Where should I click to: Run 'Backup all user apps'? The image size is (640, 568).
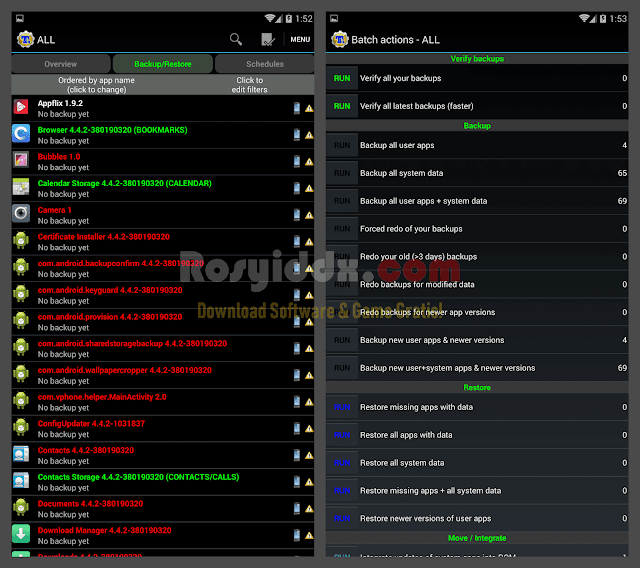342,145
